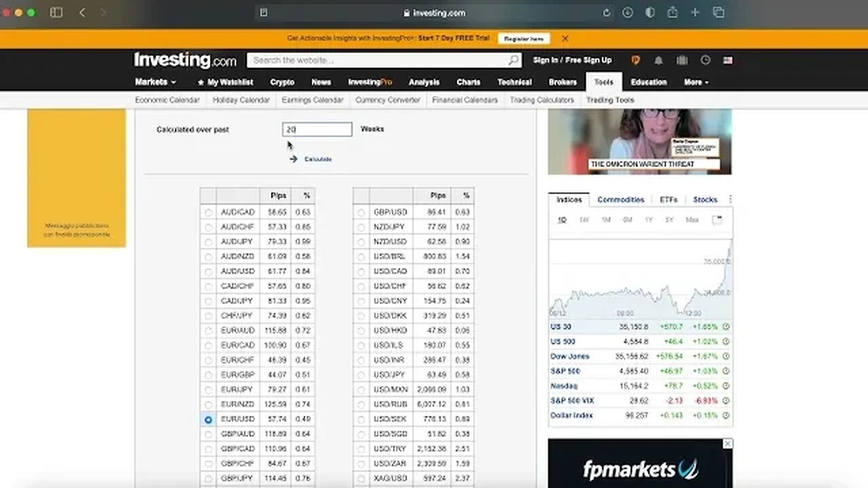Switch to the Commodities tab
868x488 pixels.
620,199
